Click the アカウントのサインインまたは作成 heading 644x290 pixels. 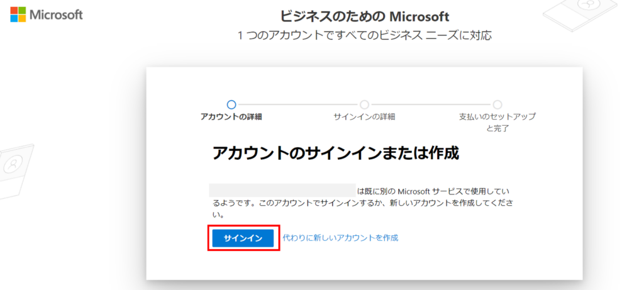tap(336, 153)
